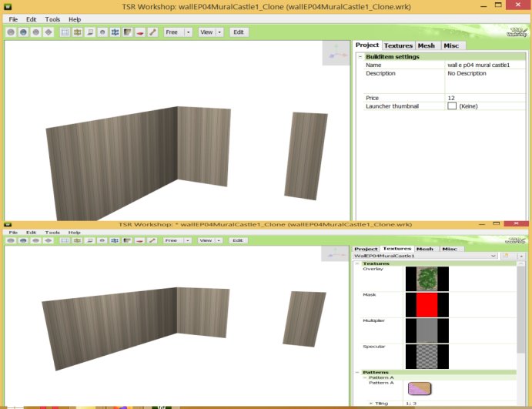The width and height of the screenshot is (532, 409).
Task: Collapse the Patterns section
Action: click(356, 372)
